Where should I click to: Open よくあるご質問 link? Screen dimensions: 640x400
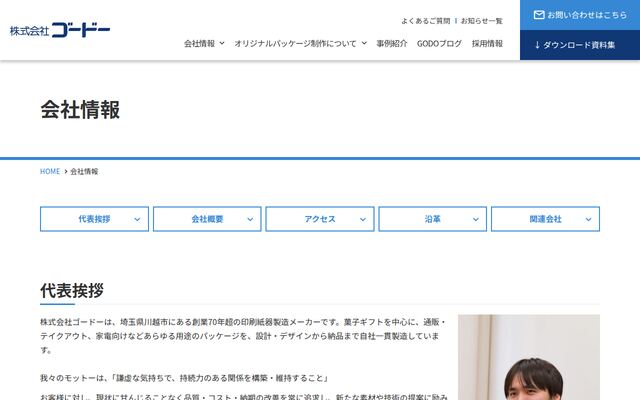pyautogui.click(x=425, y=21)
